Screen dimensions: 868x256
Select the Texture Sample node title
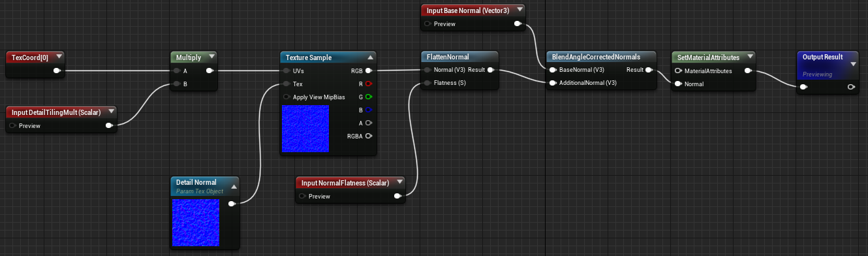click(x=309, y=57)
